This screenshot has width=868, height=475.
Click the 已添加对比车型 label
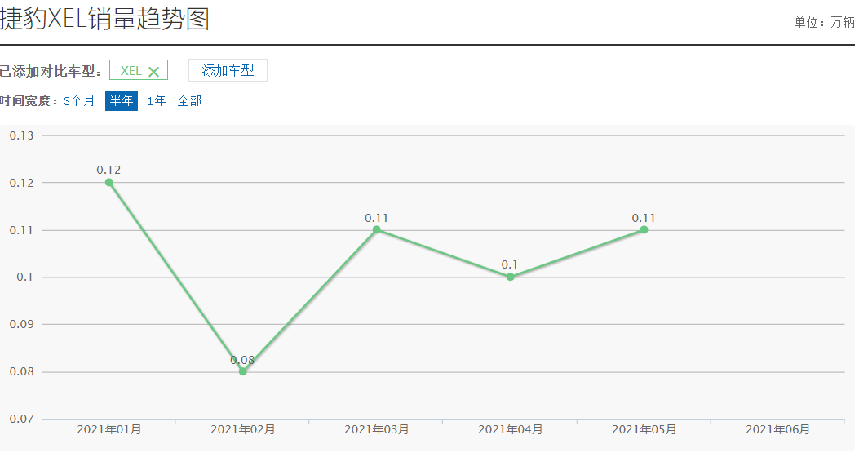pyautogui.click(x=50, y=72)
